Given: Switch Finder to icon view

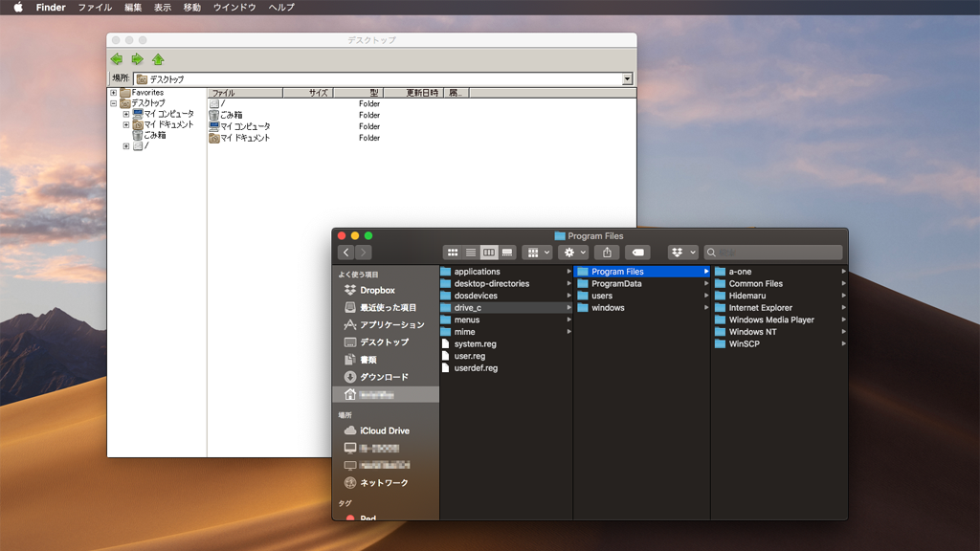Looking at the screenshot, I should point(453,253).
